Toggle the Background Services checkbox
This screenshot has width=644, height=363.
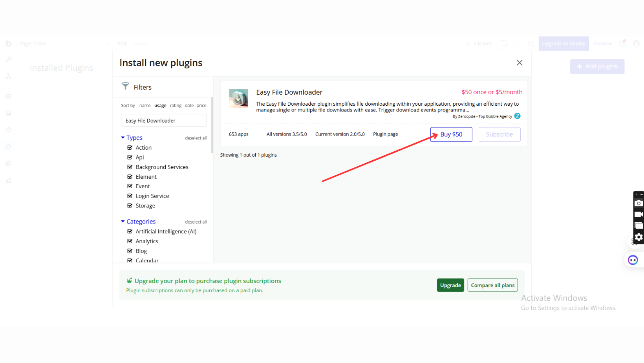[130, 167]
